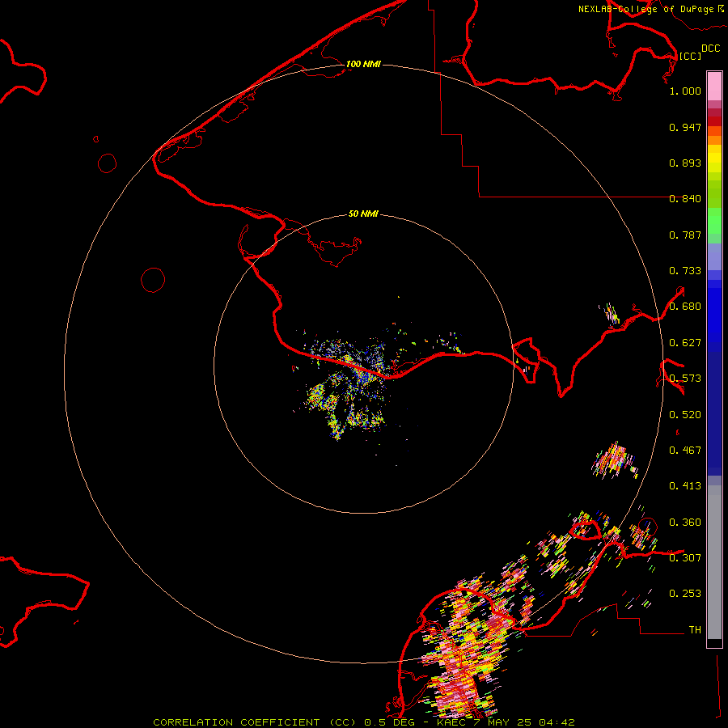Pick the pink color band near 1.000
Image resolution: width=728 pixels, height=728 pixels.
tap(714, 87)
